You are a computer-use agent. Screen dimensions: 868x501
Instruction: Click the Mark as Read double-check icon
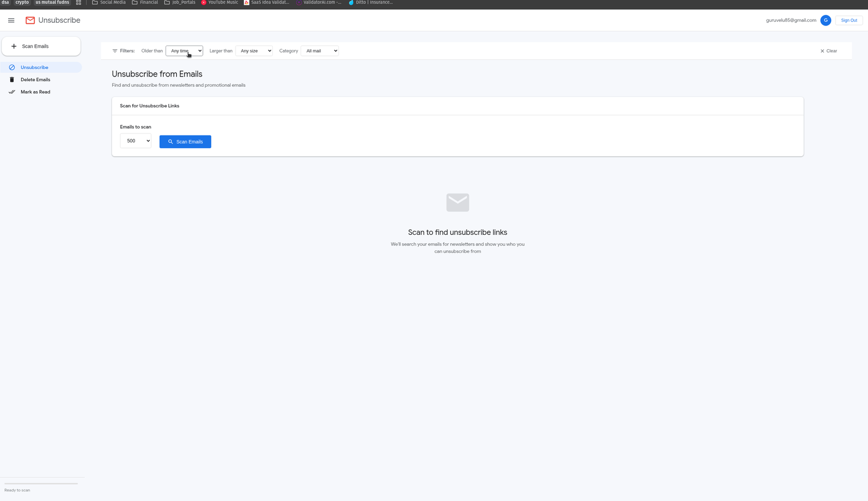coord(12,92)
